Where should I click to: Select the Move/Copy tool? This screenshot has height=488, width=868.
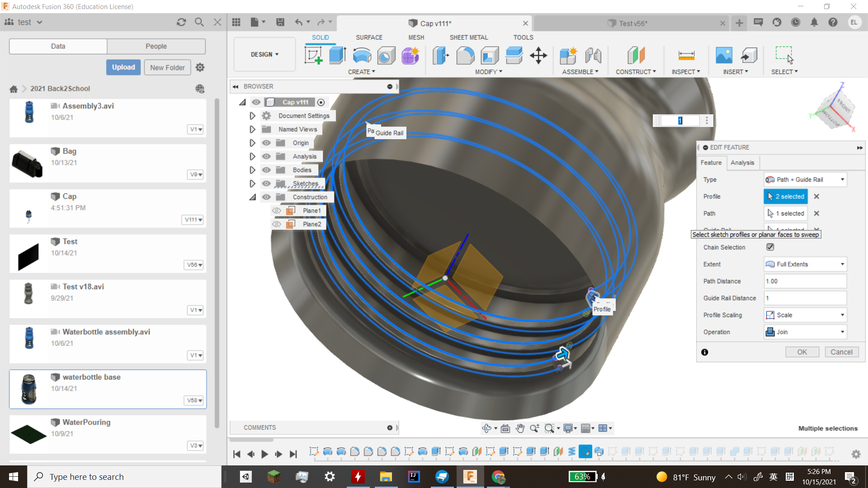tap(538, 55)
